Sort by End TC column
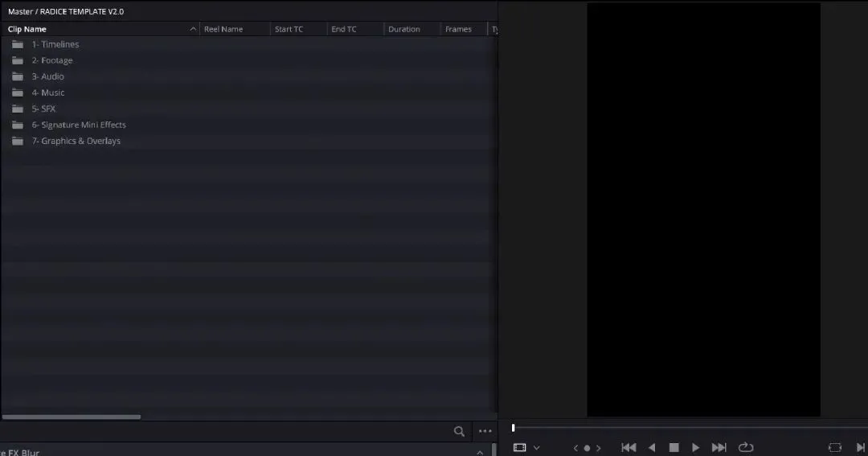 [344, 29]
